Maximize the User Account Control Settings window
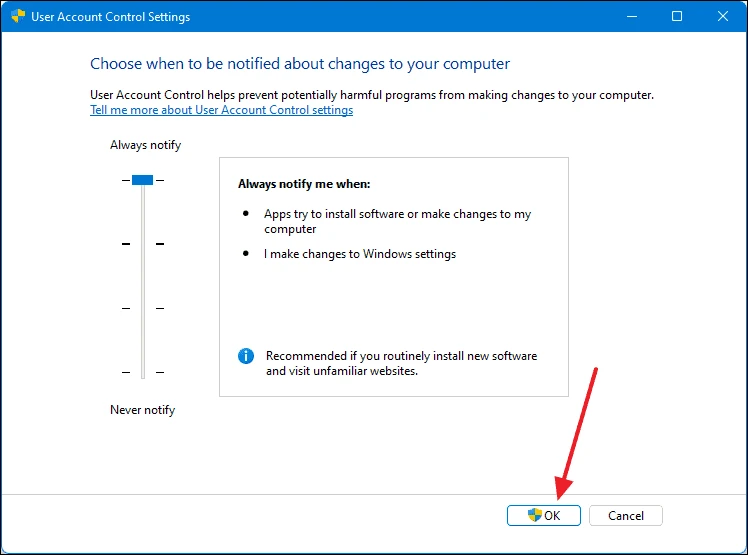 [676, 16]
